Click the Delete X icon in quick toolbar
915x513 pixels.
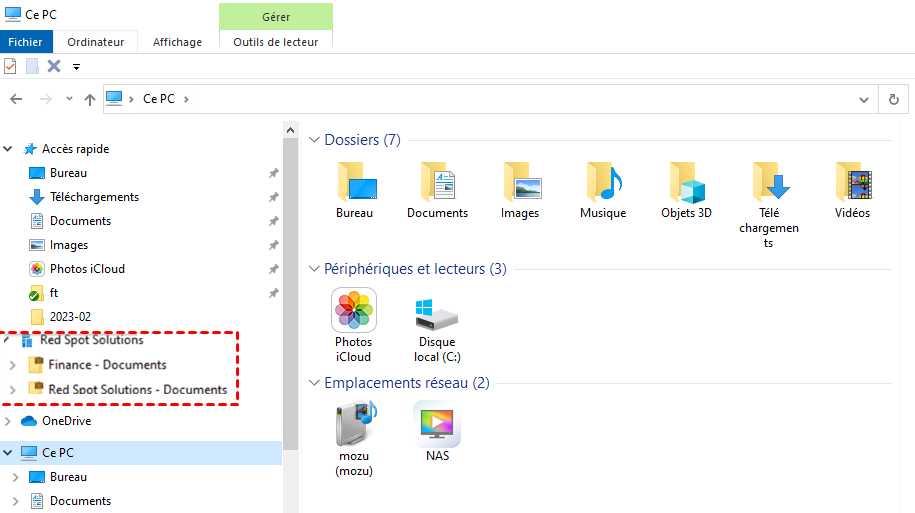tap(54, 67)
